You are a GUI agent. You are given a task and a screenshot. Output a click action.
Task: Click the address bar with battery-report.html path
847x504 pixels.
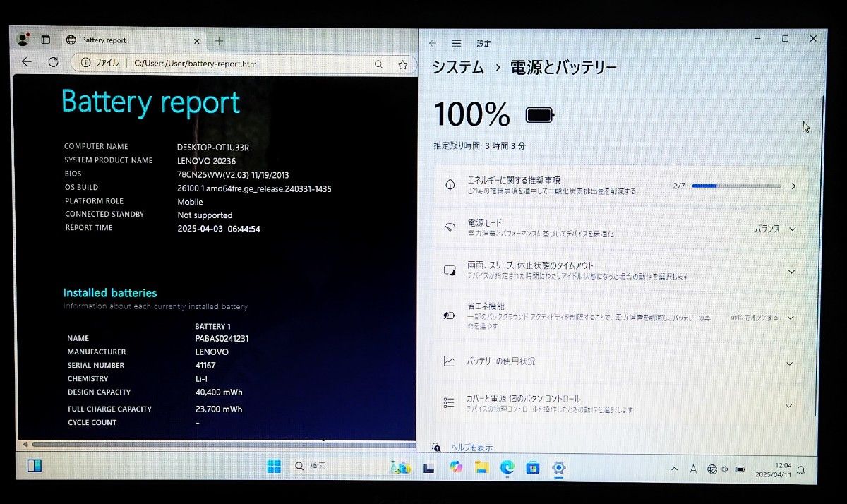click(x=242, y=64)
